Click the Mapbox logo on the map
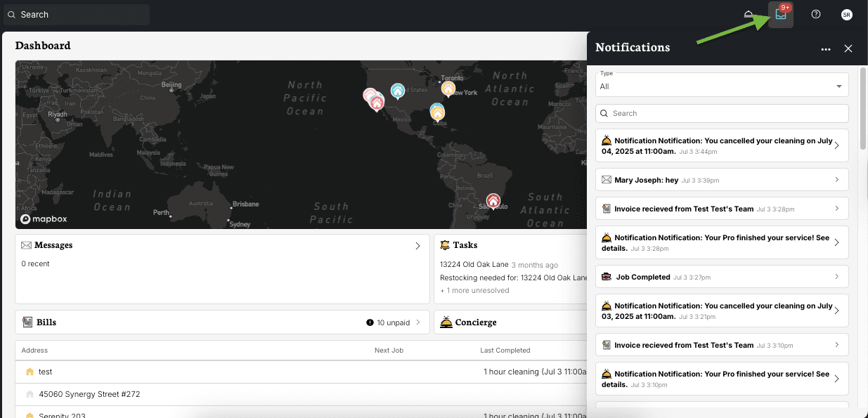The width and height of the screenshot is (868, 418). coord(44,218)
